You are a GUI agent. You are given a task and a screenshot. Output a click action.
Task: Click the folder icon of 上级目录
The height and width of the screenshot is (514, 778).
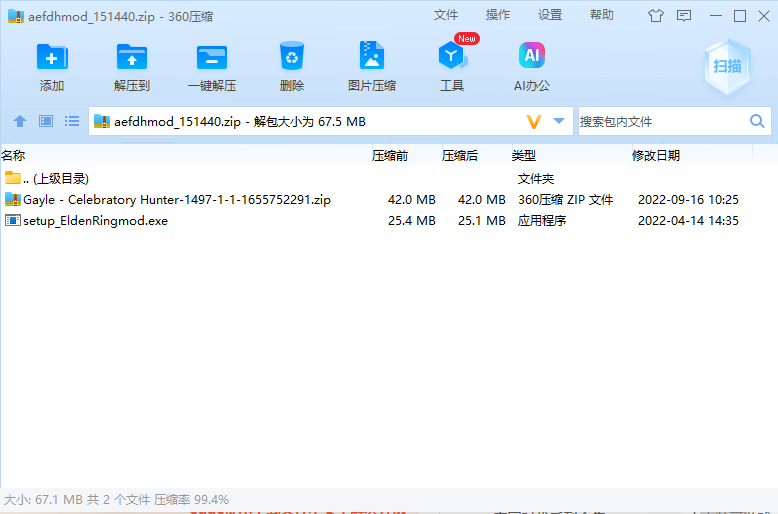tap(13, 178)
